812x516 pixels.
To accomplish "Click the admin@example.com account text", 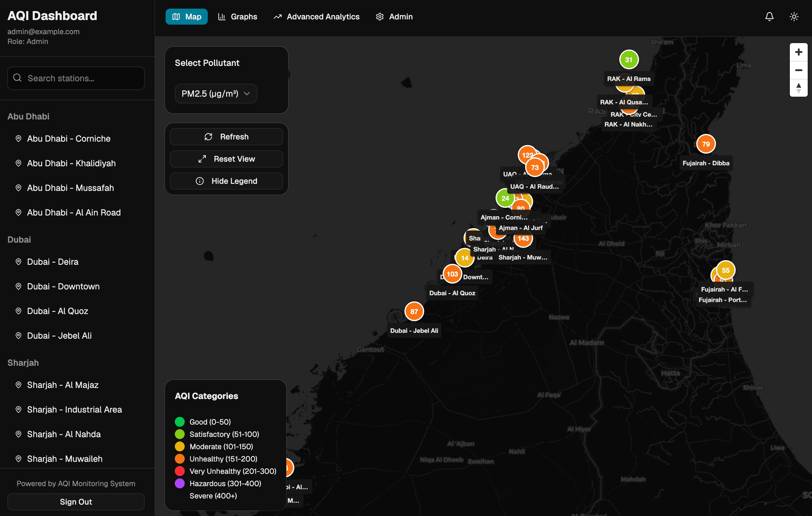I will tap(43, 31).
